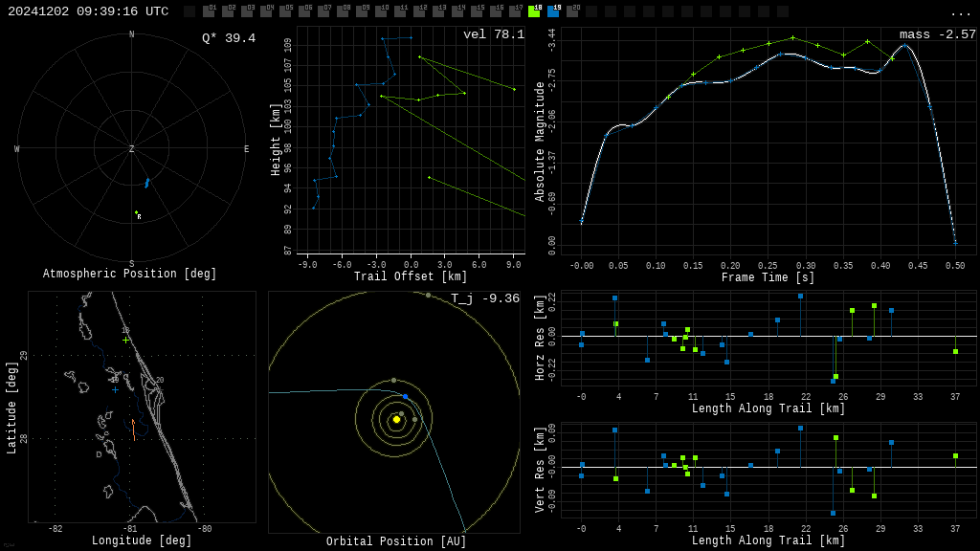Click the timestamp 20241202 09:39:16 UTC
This screenshot has width=980, height=551.
(88, 11)
